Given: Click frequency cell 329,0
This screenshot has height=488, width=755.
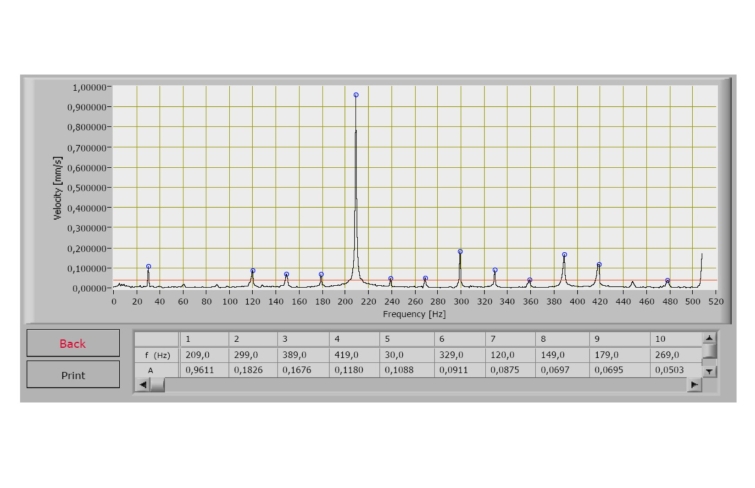Looking at the screenshot, I should tap(460, 355).
